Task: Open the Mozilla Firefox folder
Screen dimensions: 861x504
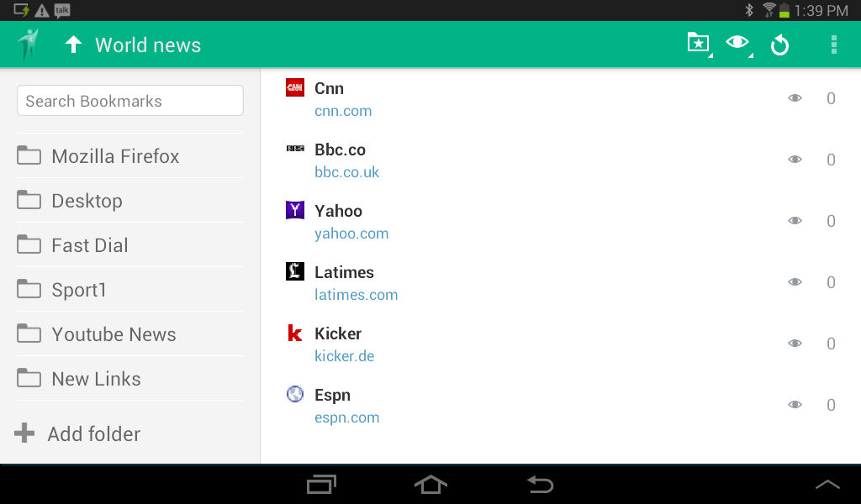Action: click(130, 156)
